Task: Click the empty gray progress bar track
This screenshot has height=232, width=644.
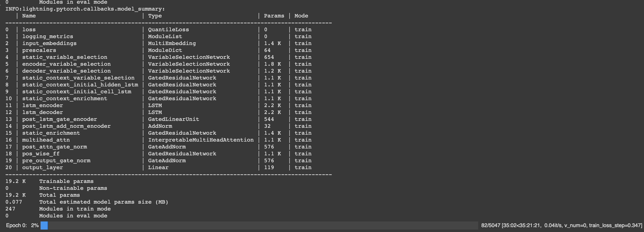Action: (x=262, y=226)
